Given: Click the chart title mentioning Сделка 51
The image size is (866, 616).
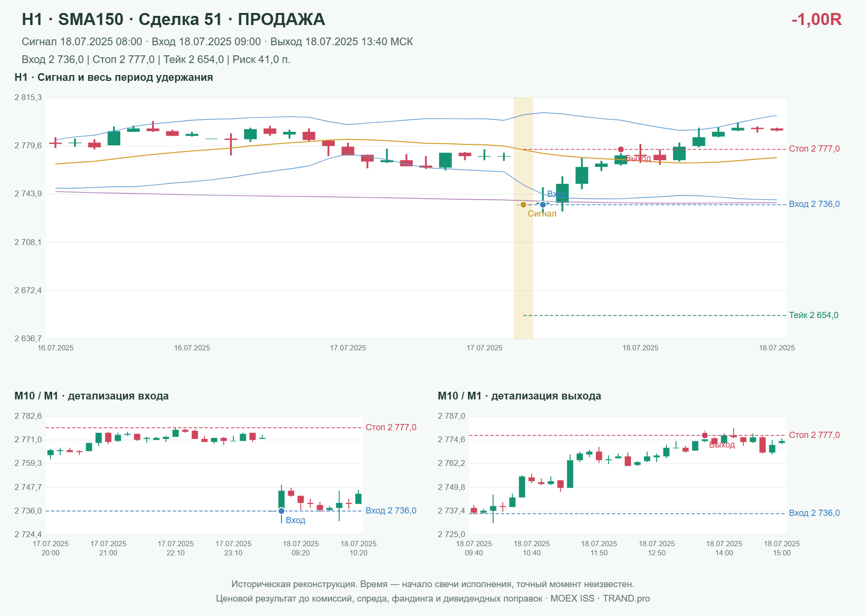Looking at the screenshot, I should (x=173, y=19).
